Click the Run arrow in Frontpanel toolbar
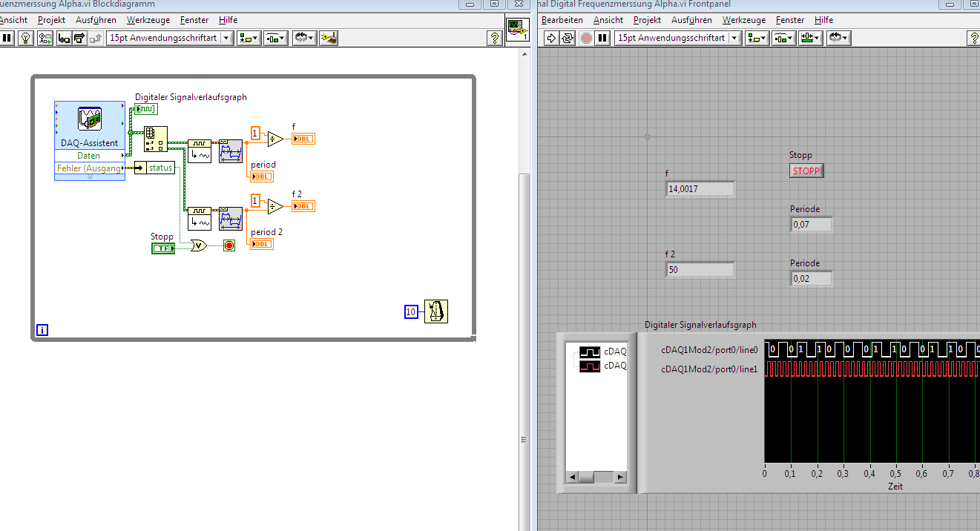 (x=550, y=38)
